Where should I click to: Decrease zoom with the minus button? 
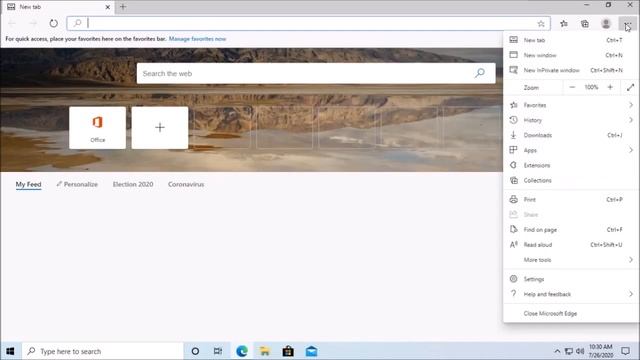click(x=572, y=87)
